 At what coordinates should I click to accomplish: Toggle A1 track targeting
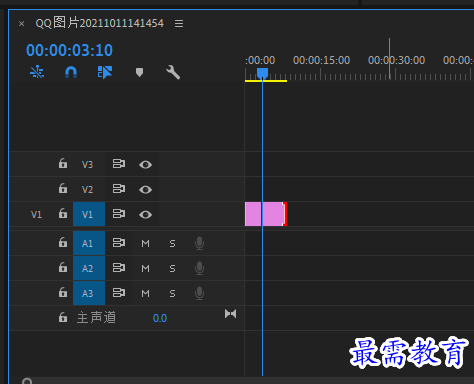89,243
